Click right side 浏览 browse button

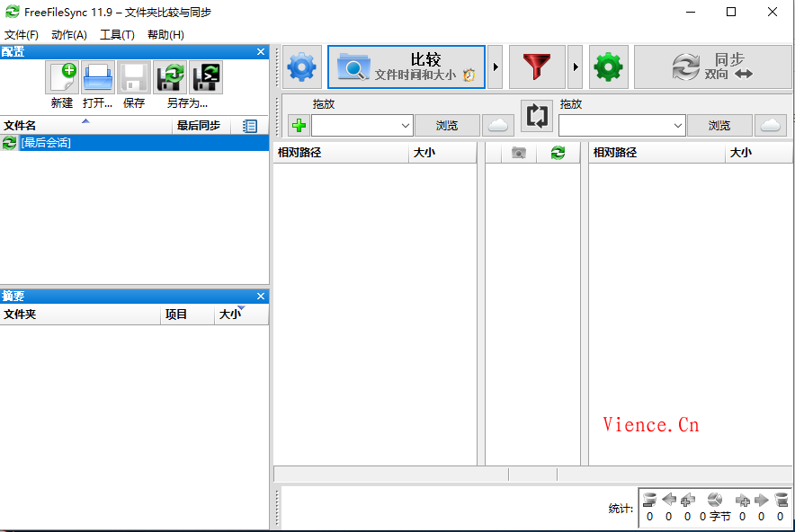[719, 126]
